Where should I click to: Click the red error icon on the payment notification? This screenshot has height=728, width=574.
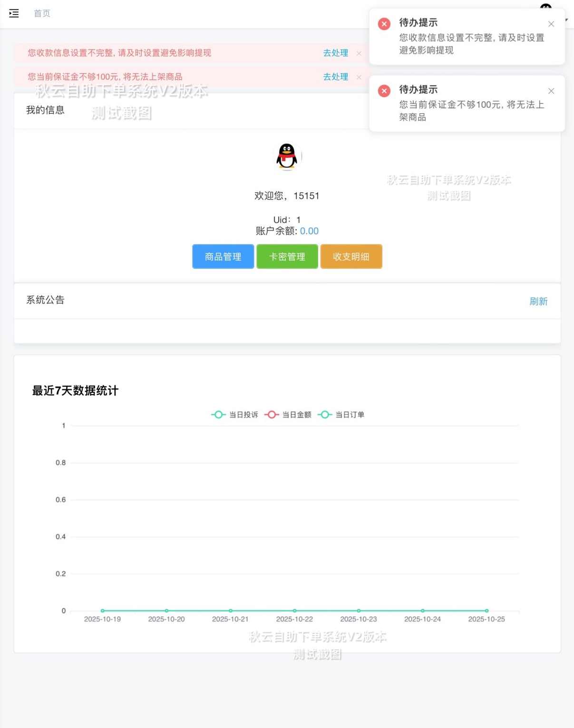384,24
